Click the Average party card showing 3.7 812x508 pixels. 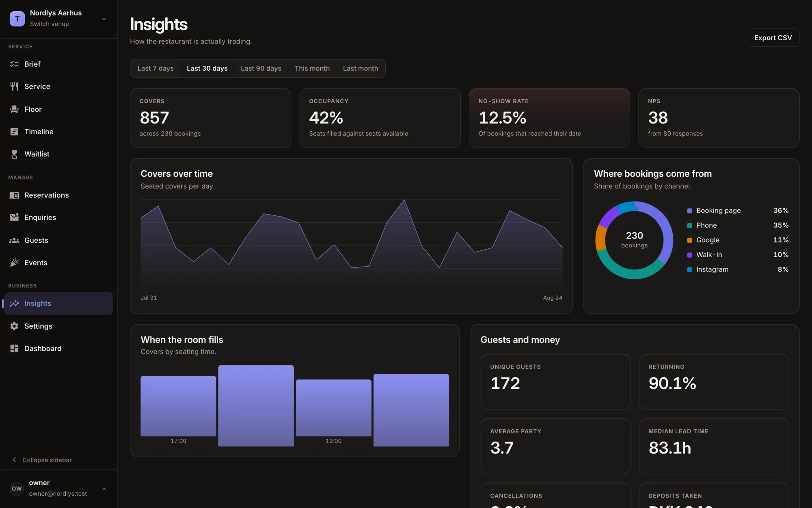point(555,446)
